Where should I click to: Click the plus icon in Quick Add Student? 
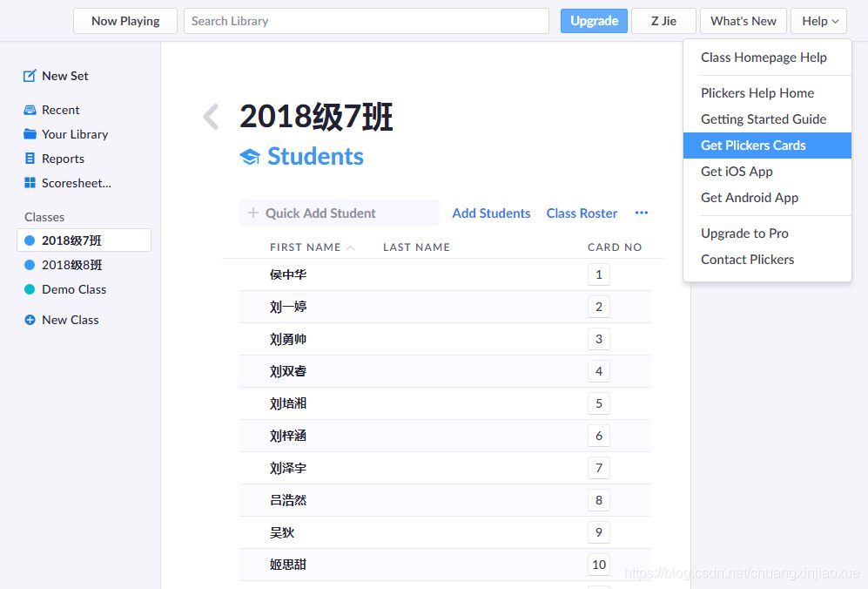(x=253, y=213)
